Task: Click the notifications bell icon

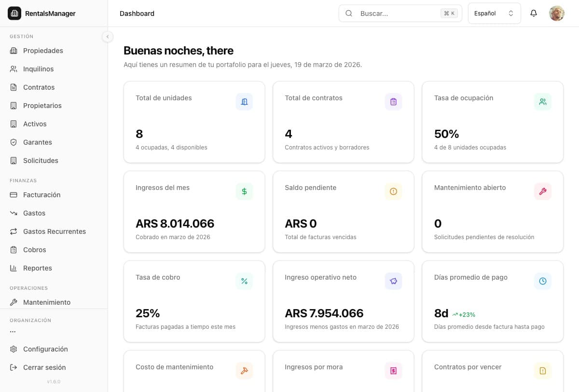Action: tap(534, 13)
